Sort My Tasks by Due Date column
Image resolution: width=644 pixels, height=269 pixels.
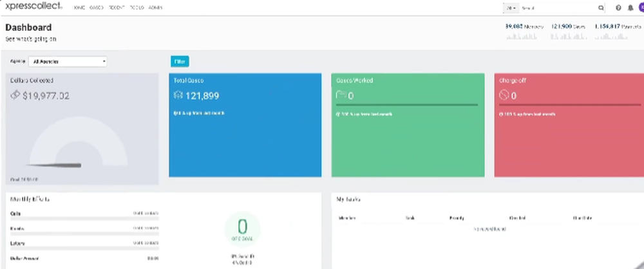(x=582, y=218)
